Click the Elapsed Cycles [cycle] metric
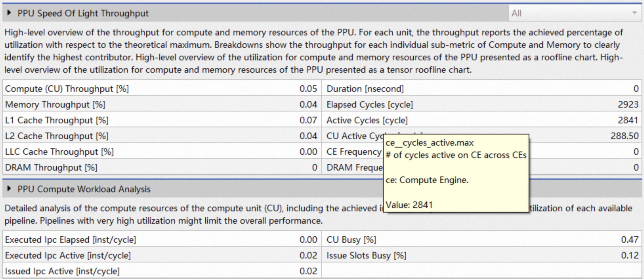This screenshot has width=644, height=279. 370,105
